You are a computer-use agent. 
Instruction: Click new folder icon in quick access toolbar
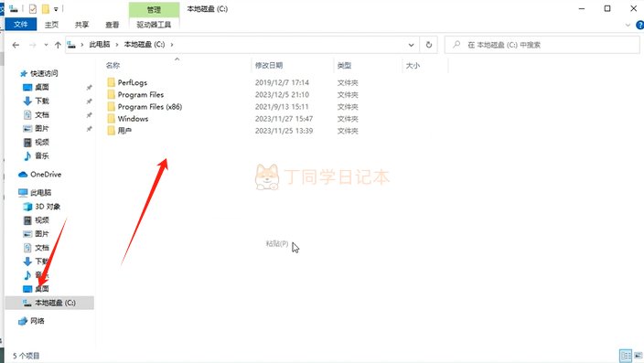pos(45,8)
